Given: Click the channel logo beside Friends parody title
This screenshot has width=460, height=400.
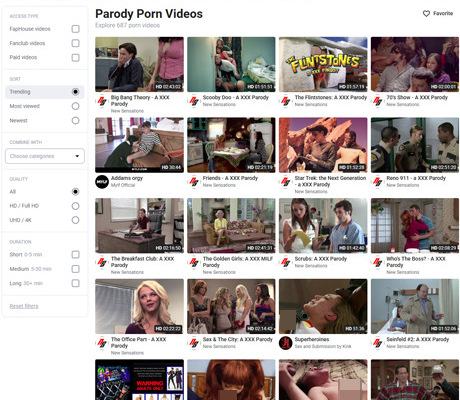Looking at the screenshot, I should (194, 182).
